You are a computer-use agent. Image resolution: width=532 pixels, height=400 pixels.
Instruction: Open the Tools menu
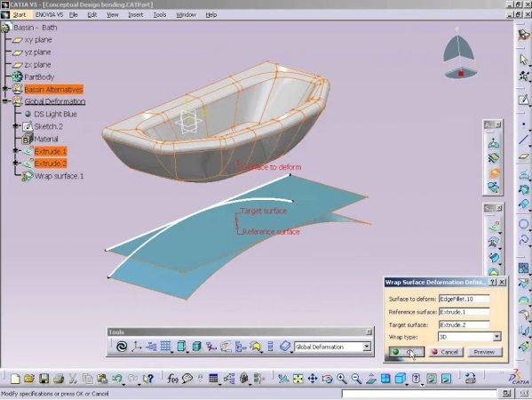coord(160,15)
